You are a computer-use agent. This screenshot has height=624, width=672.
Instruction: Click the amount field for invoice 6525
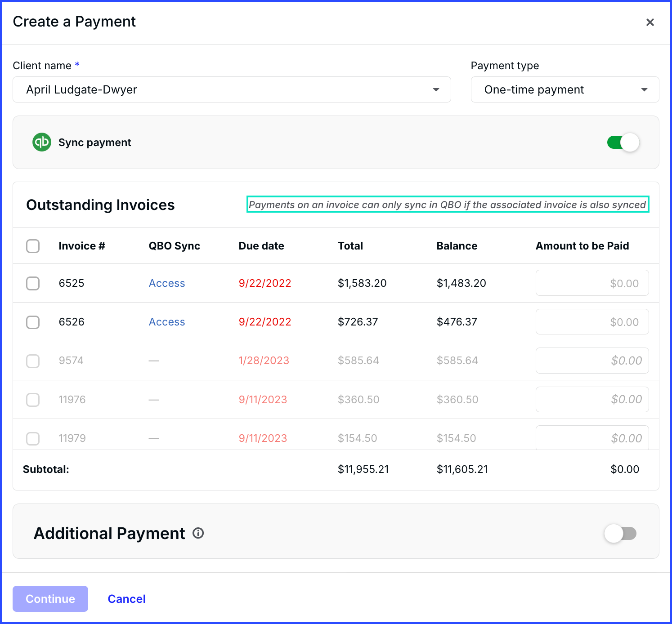coord(592,283)
